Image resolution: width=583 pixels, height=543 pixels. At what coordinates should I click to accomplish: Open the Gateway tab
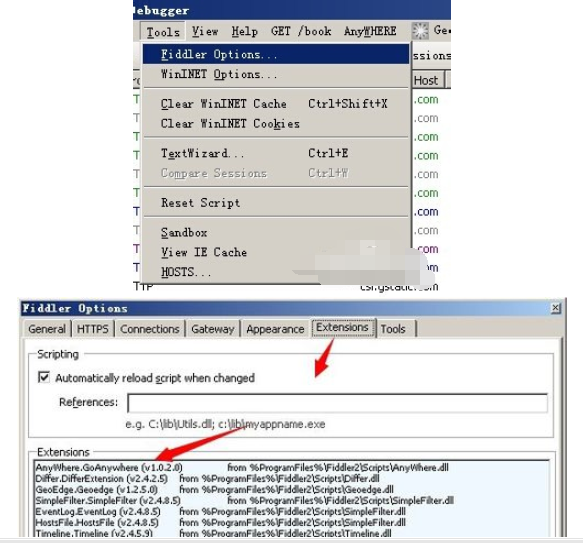coord(213,329)
